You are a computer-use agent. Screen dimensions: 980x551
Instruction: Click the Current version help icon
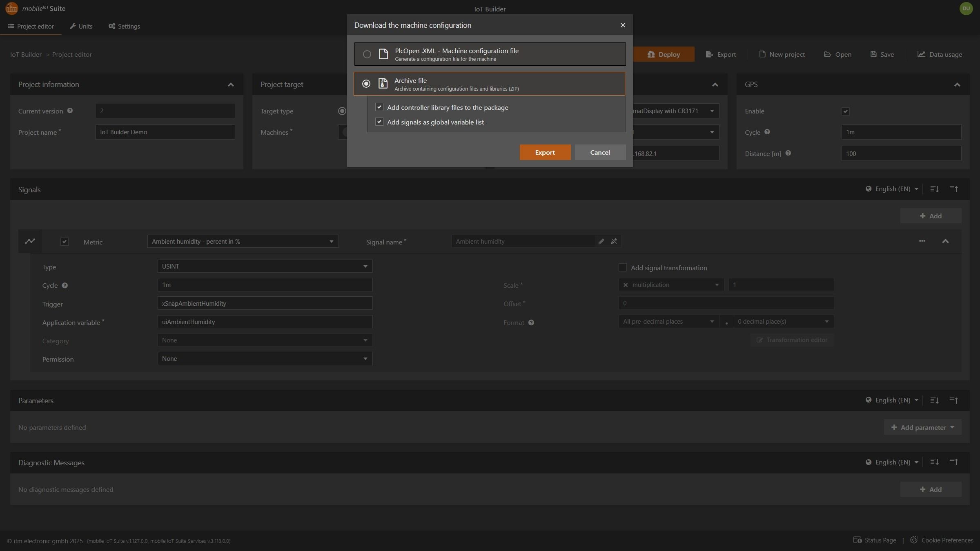70,111
